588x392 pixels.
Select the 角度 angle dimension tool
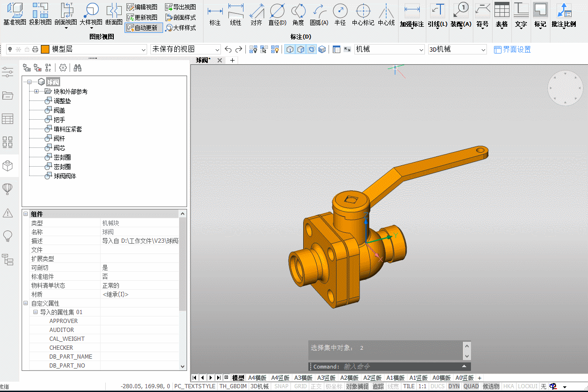point(298,14)
